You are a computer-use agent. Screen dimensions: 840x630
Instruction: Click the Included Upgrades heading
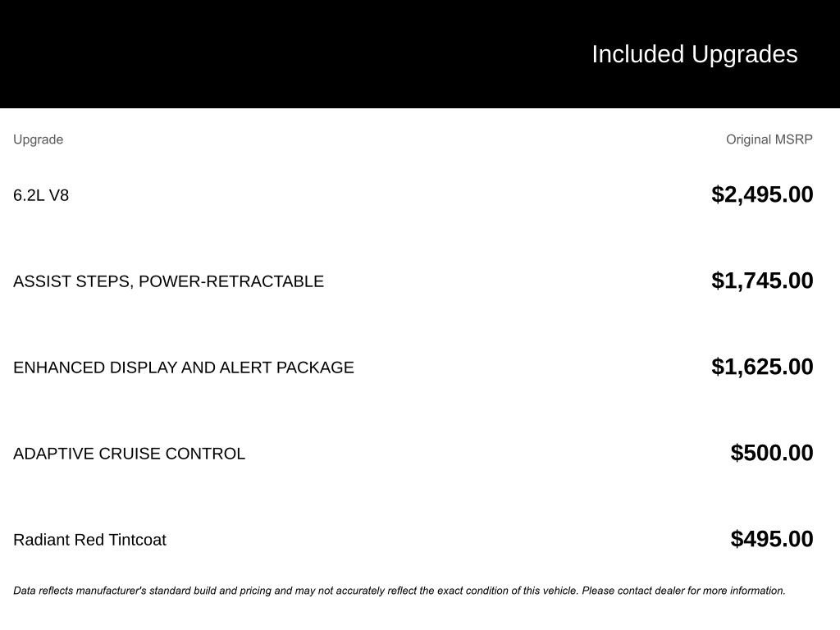(x=694, y=54)
